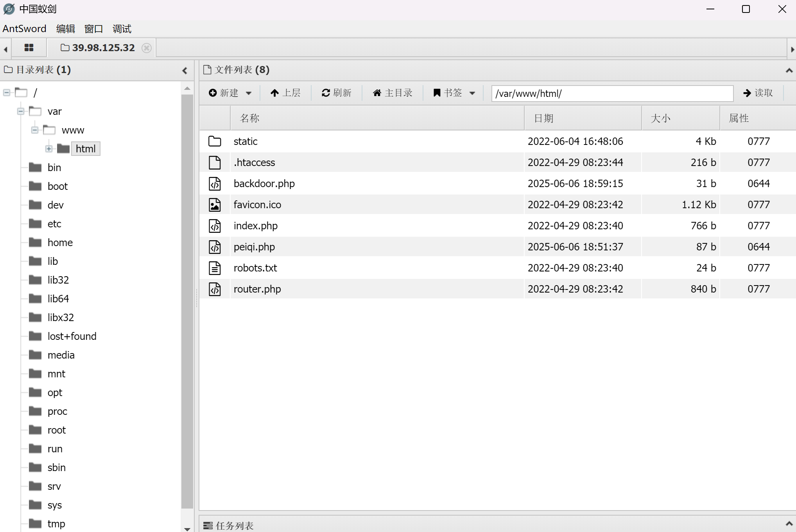Click the 读取 read button
The width and height of the screenshot is (796, 532).
758,93
